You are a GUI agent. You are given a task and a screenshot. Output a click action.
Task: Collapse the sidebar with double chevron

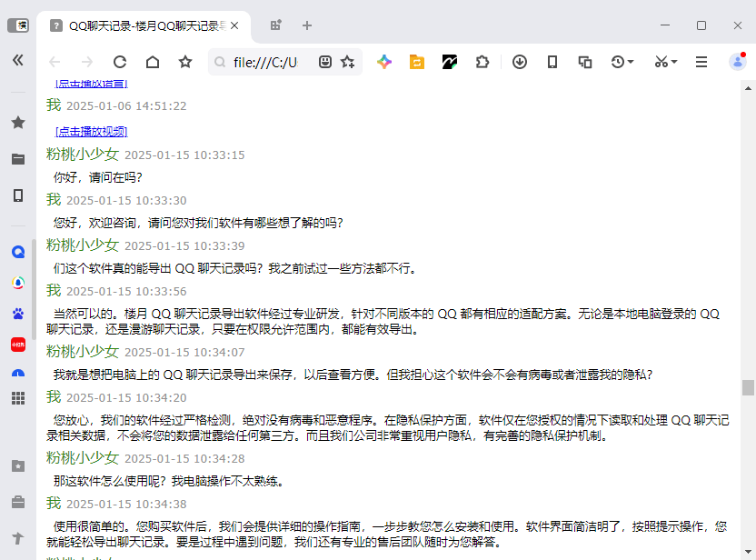tap(18, 60)
